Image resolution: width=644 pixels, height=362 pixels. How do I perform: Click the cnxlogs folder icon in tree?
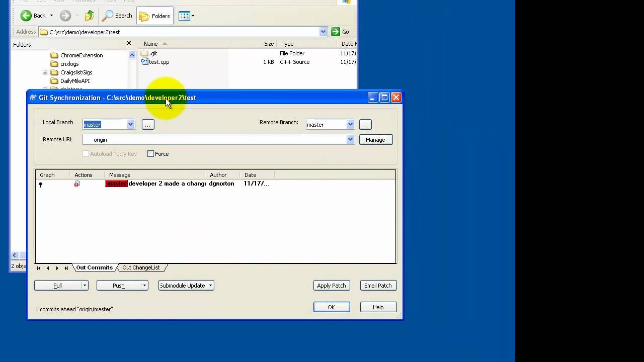point(54,64)
